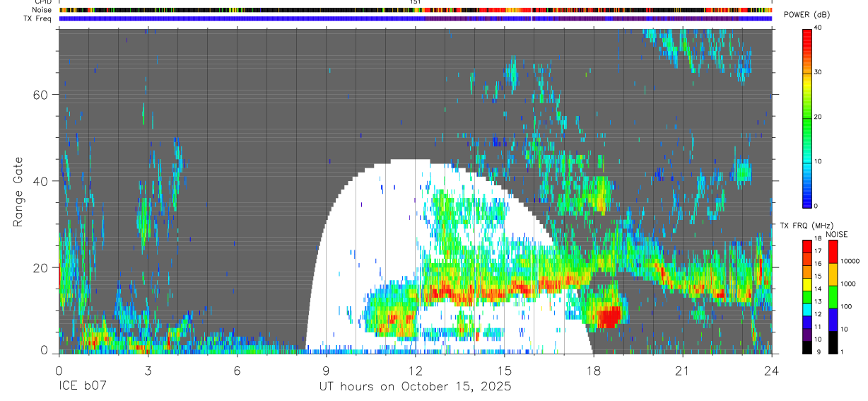This screenshot has width=868, height=401.
Task: Click the 1000 label on NOISE legend
Action: 848,284
